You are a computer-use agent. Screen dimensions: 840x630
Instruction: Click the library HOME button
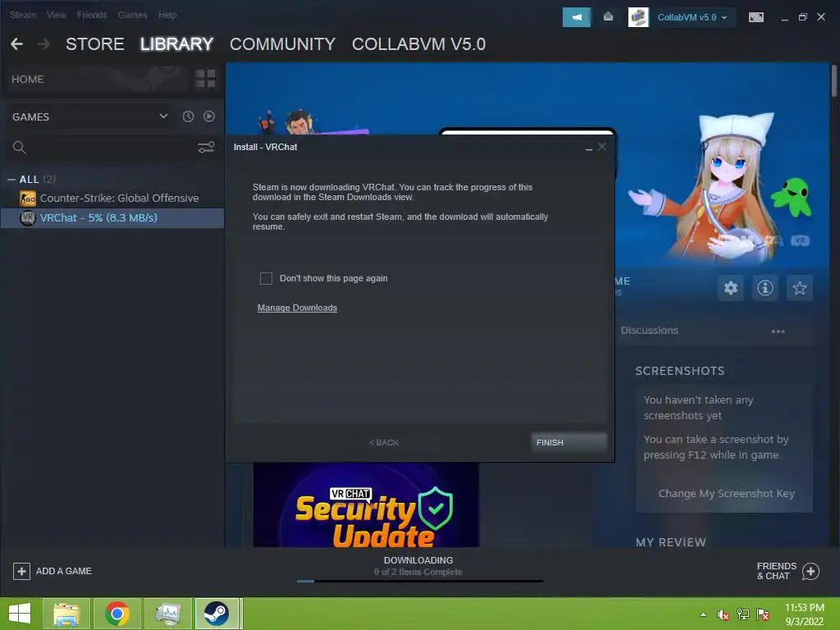[27, 80]
